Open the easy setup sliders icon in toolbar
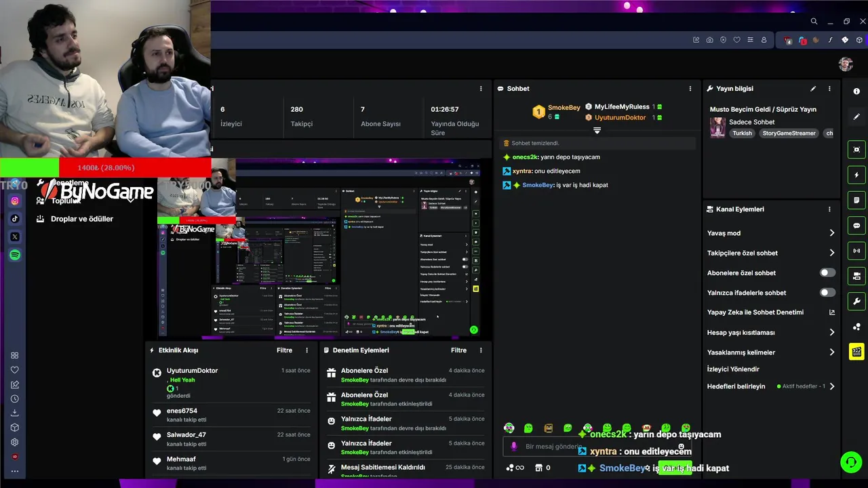 pyautogui.click(x=750, y=40)
